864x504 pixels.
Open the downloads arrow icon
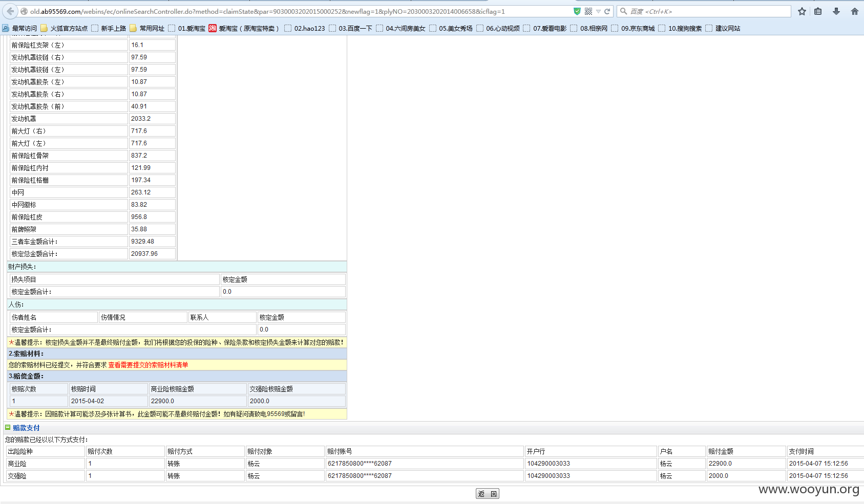point(836,11)
